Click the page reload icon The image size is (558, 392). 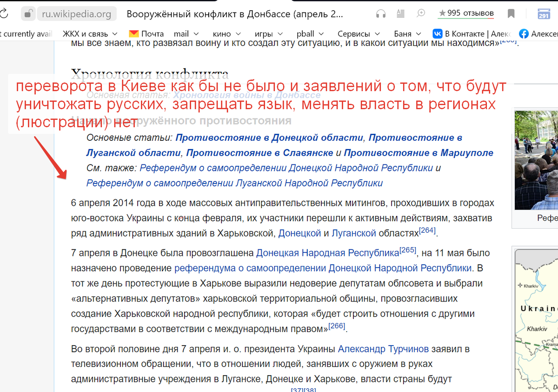(3, 14)
